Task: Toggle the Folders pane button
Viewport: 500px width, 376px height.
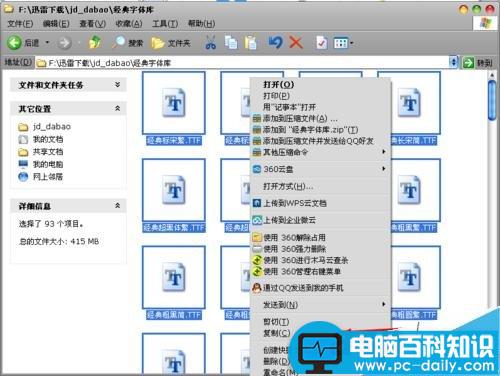Action: tap(171, 43)
